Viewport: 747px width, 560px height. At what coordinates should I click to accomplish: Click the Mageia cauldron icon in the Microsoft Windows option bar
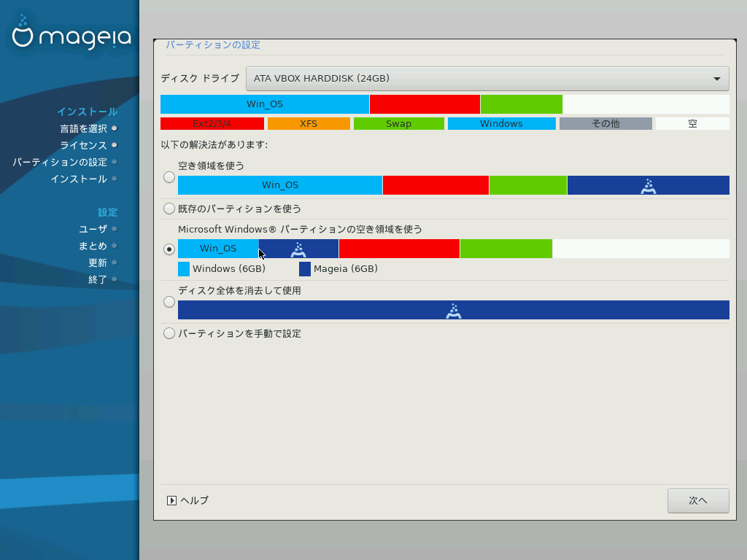tap(298, 249)
